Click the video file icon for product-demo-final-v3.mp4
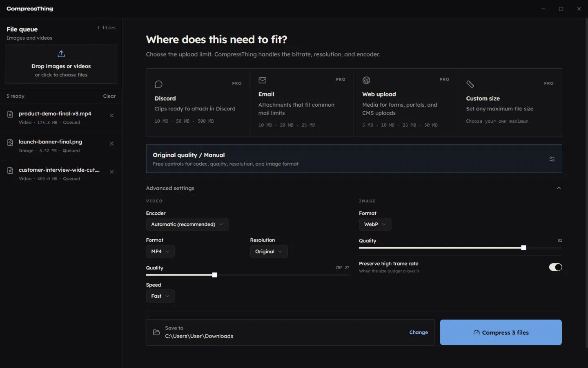Image resolution: width=588 pixels, height=368 pixels. click(x=10, y=114)
